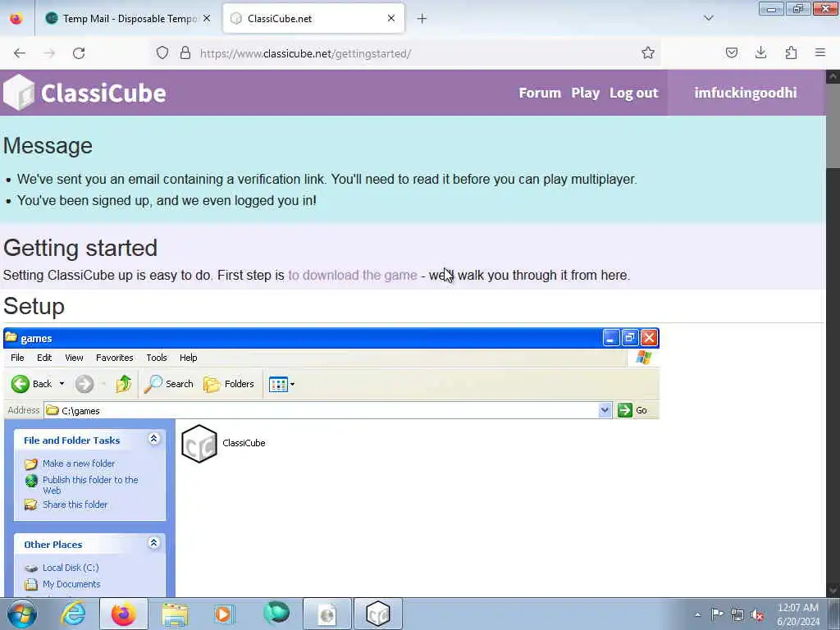This screenshot has width=840, height=630.
Task: Click the muted volume tray icon
Action: 757,614
